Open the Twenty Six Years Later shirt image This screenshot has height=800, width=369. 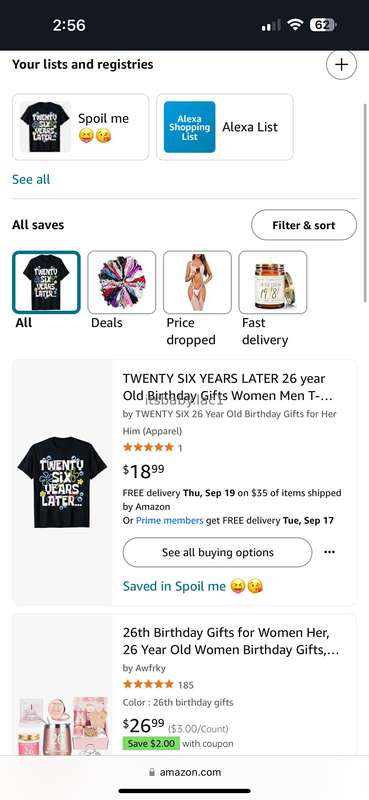click(x=62, y=482)
